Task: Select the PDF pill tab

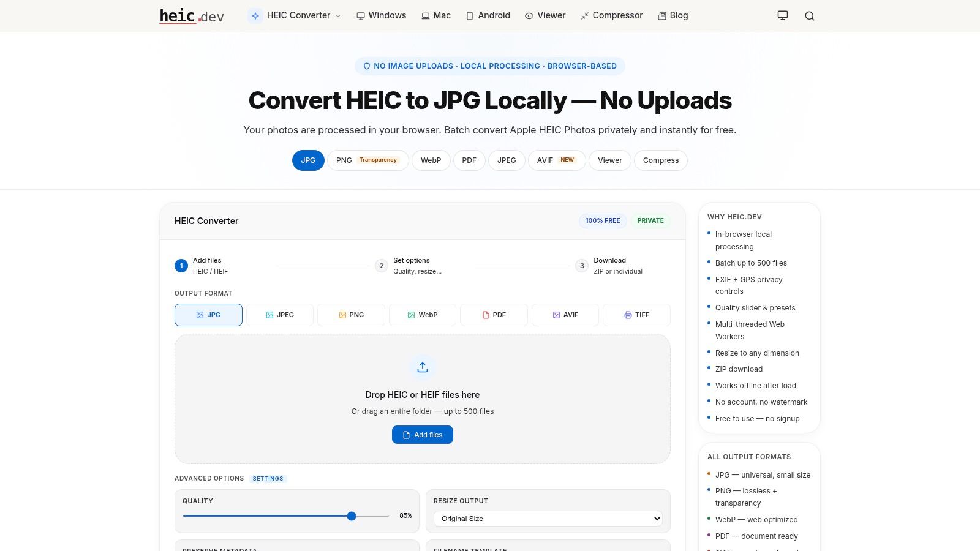Action: coord(469,160)
